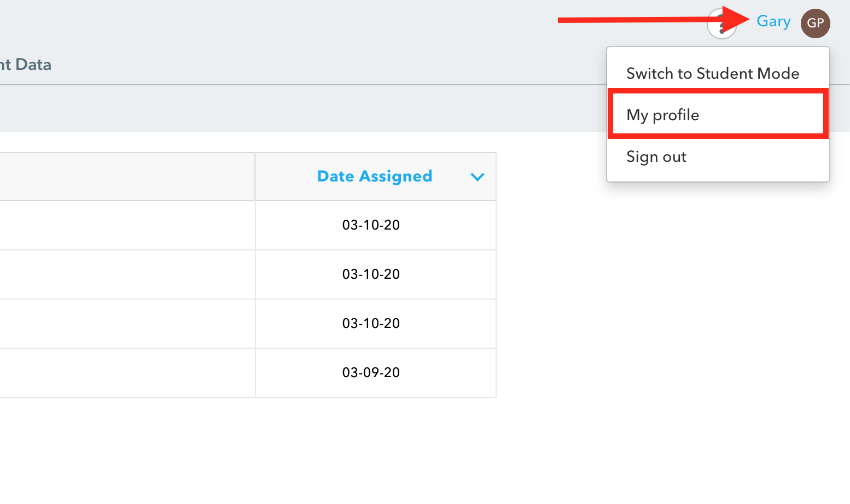Click the first 03-10-20 date cell
This screenshot has width=850, height=504.
click(376, 225)
